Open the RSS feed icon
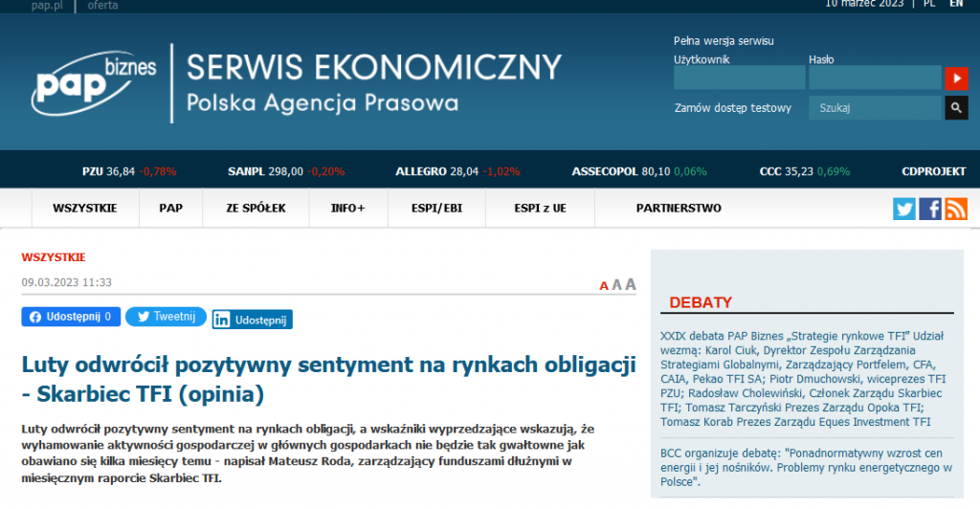 click(x=956, y=209)
